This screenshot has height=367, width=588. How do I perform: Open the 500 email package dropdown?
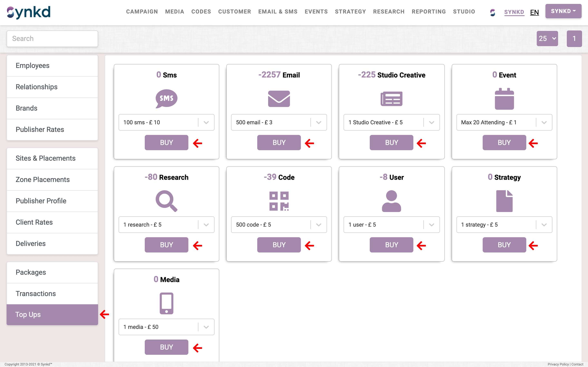(318, 123)
